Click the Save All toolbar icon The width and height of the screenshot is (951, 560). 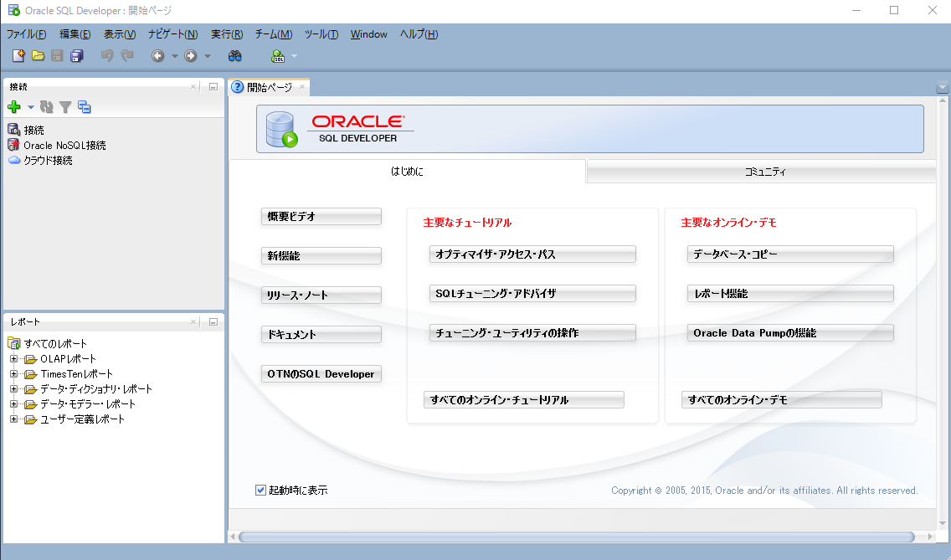tap(76, 55)
